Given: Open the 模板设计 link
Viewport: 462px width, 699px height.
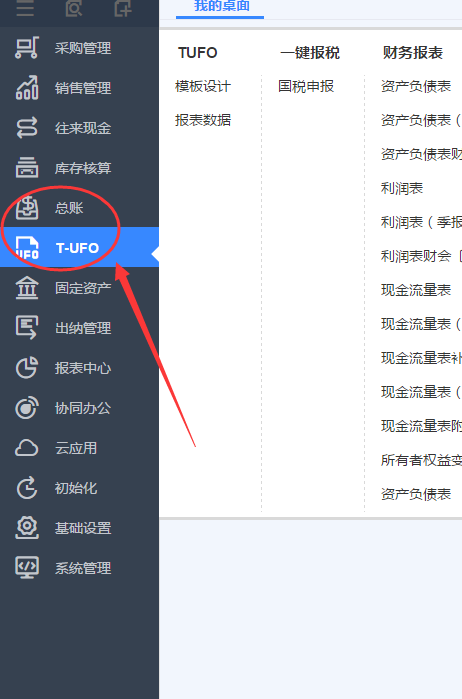Looking at the screenshot, I should 203,86.
